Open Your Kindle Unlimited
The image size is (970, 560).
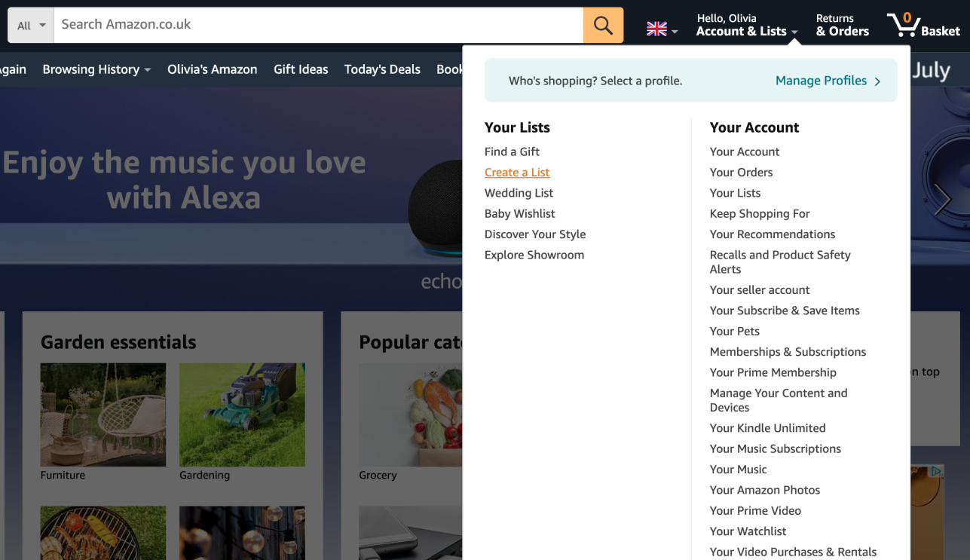click(767, 428)
